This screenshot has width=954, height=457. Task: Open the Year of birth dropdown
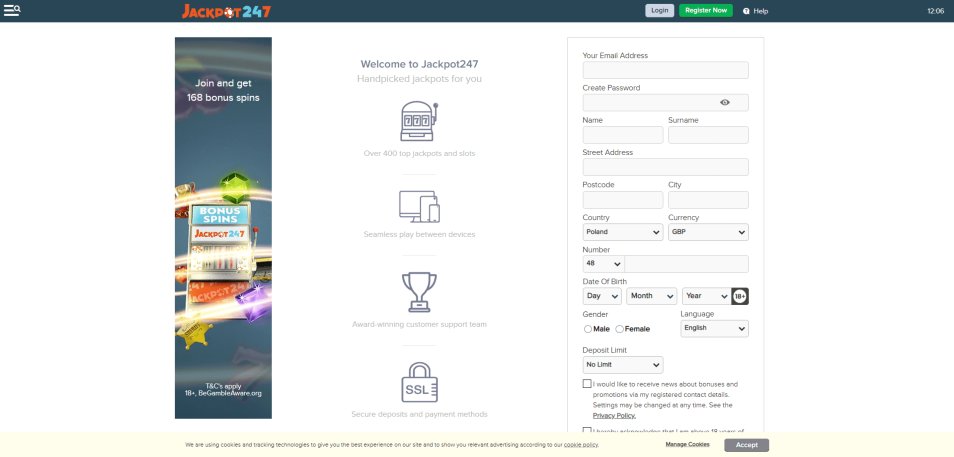point(706,296)
